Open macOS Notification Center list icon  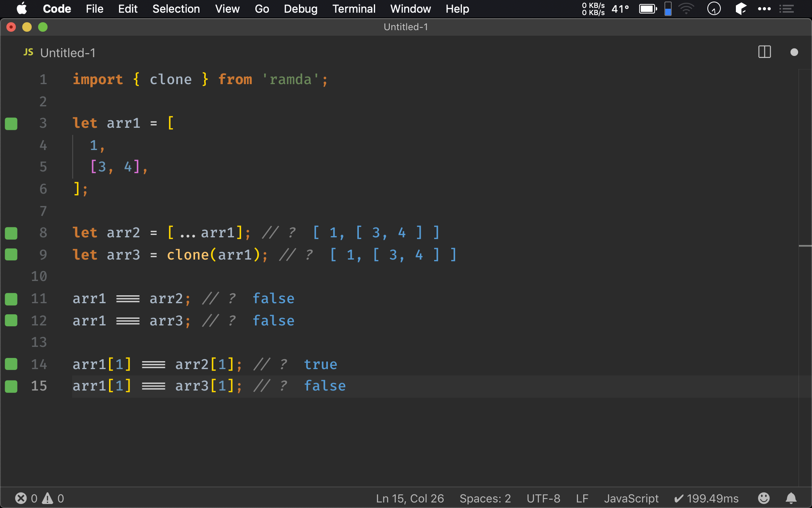[786, 9]
